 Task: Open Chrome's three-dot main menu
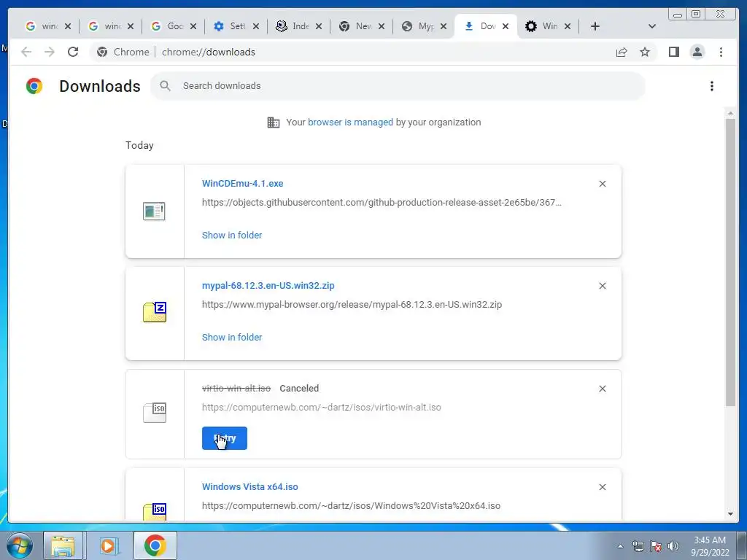721,52
